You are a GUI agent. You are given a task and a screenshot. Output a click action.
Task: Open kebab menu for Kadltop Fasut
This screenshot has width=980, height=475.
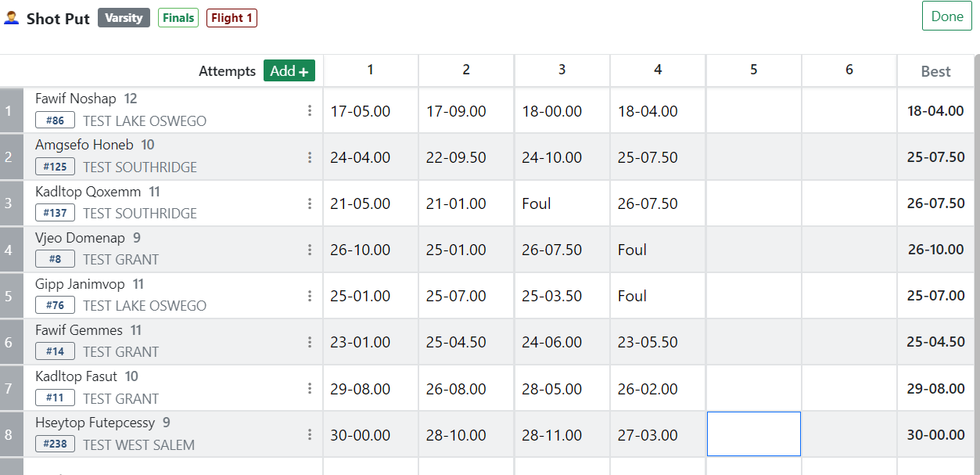[x=310, y=388]
